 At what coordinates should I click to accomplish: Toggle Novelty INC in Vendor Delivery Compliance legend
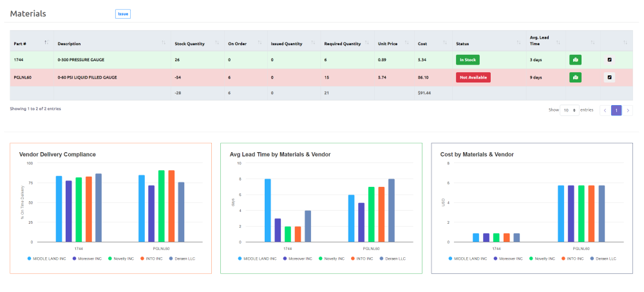pos(121,258)
